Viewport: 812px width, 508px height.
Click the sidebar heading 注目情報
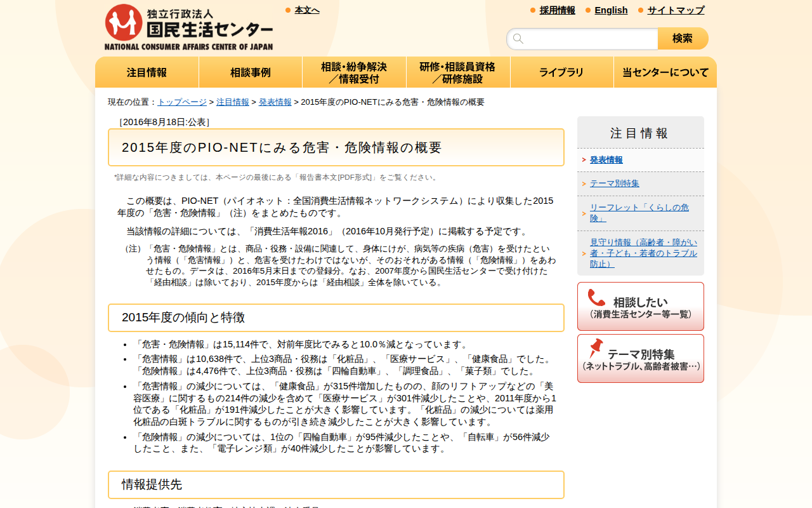(x=639, y=133)
